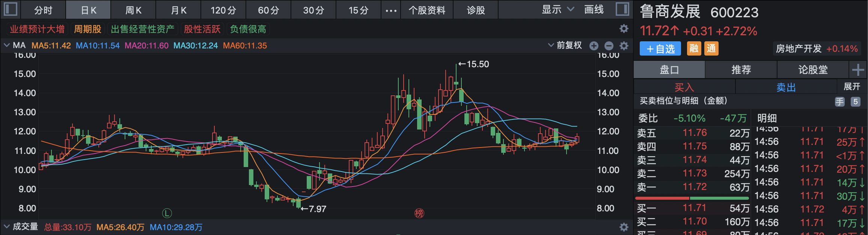Switch to the 推荐 tab
868x235 pixels.
(741, 70)
